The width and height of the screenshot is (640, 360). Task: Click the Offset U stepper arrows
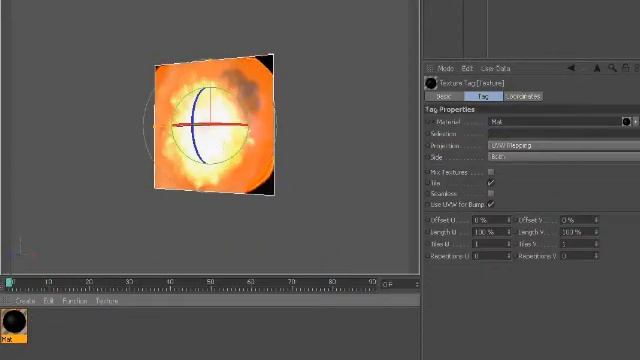click(x=509, y=220)
